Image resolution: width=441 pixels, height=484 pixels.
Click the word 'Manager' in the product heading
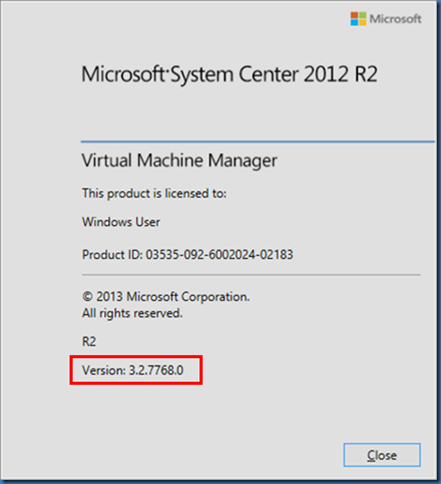point(243,161)
